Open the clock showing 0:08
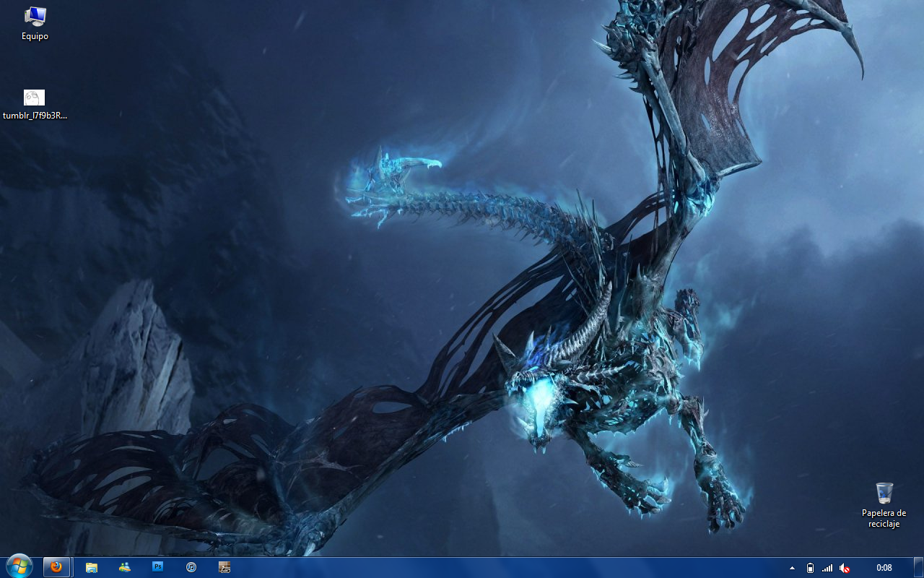Image resolution: width=924 pixels, height=578 pixels. (884, 568)
